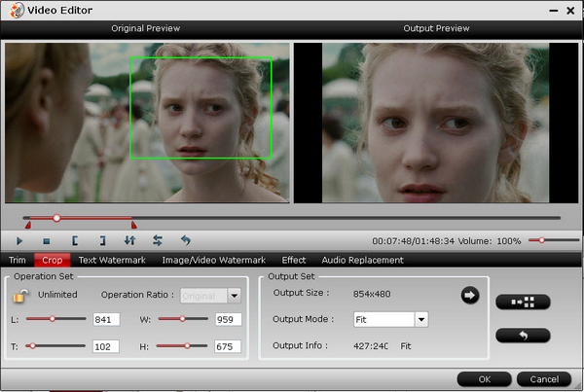
Task: Open the Output Mode dropdown arrow
Action: tap(421, 319)
